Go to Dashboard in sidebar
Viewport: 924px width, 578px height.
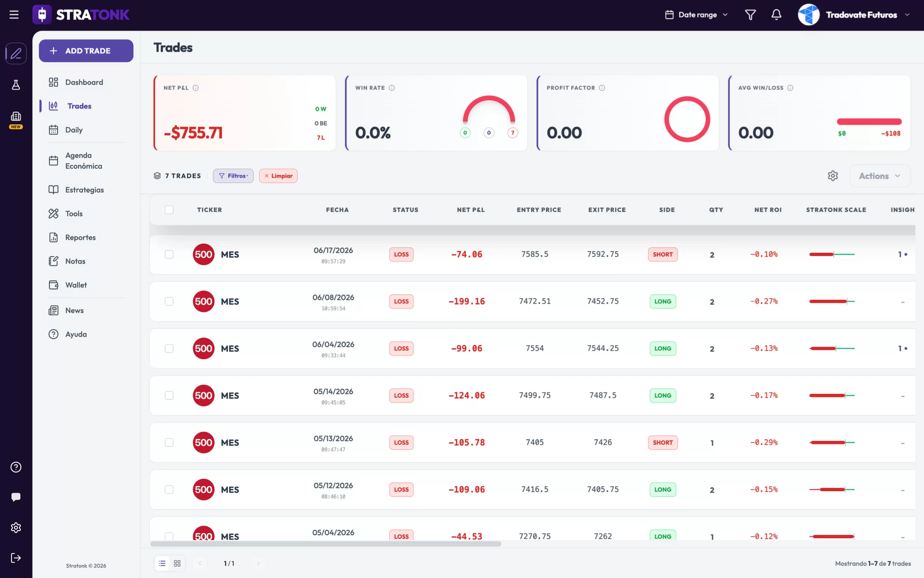84,82
